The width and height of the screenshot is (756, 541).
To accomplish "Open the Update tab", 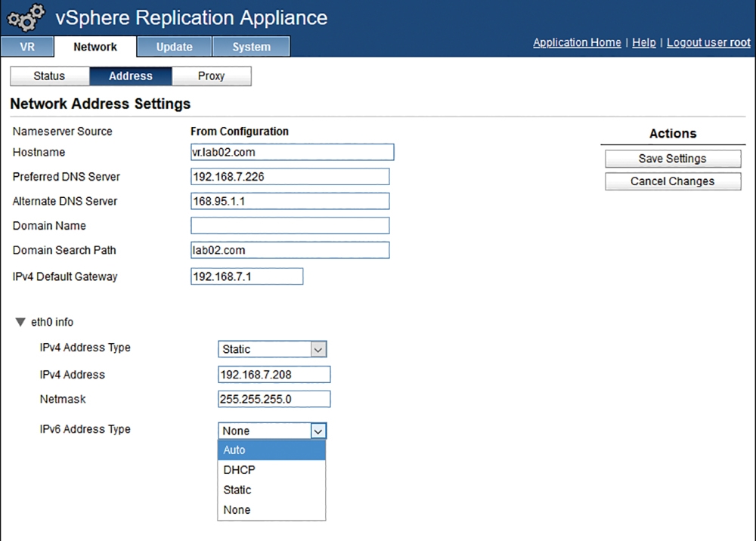I will pyautogui.click(x=174, y=47).
